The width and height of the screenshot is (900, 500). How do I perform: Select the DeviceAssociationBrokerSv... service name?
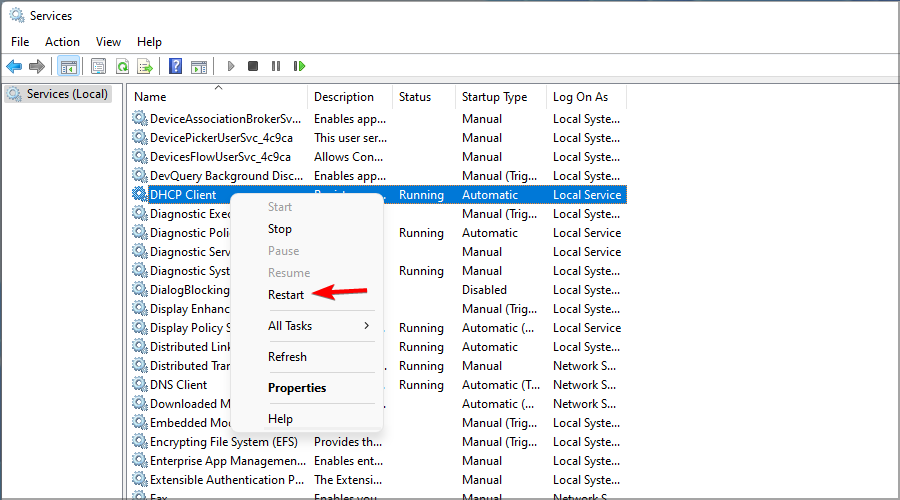[x=226, y=119]
